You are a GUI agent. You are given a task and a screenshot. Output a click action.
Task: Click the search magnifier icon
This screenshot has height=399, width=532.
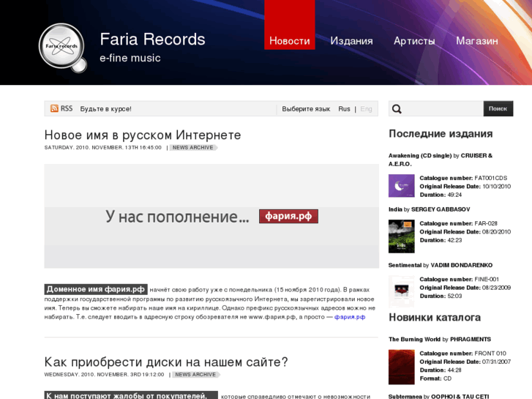click(397, 108)
